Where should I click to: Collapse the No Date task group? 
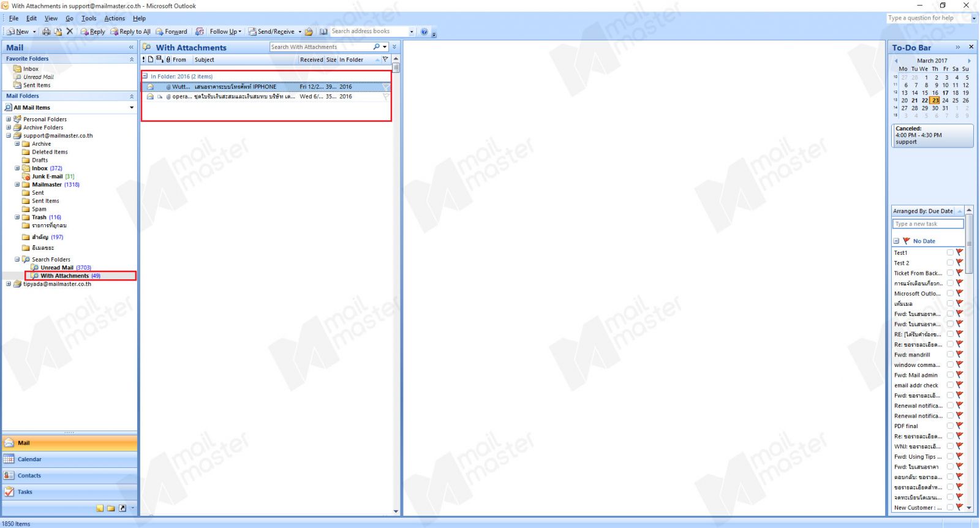(x=896, y=241)
